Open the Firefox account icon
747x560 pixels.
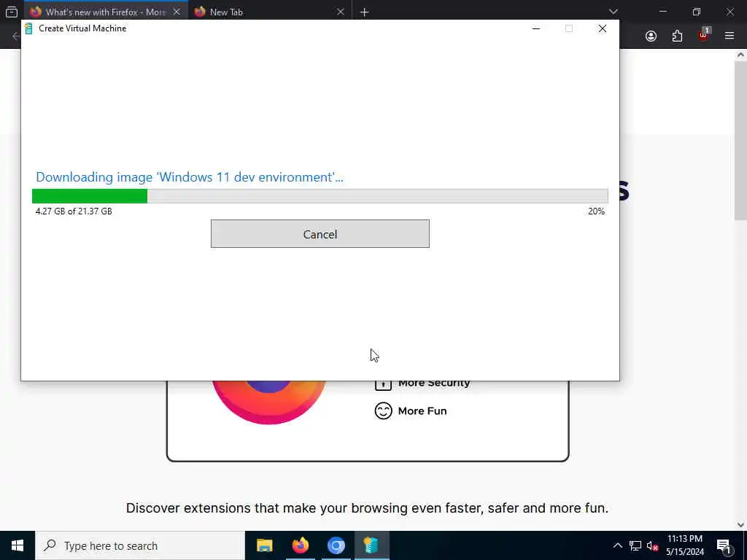[651, 36]
